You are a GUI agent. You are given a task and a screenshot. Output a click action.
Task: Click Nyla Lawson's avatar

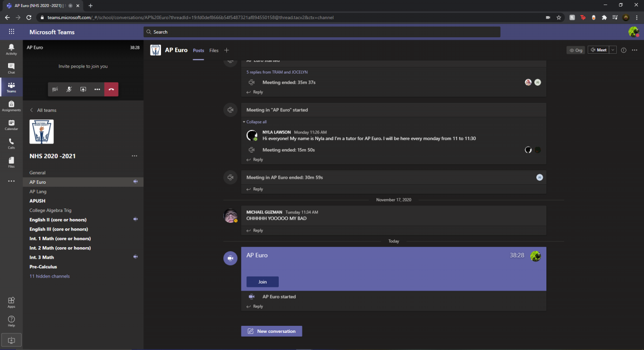click(x=252, y=135)
